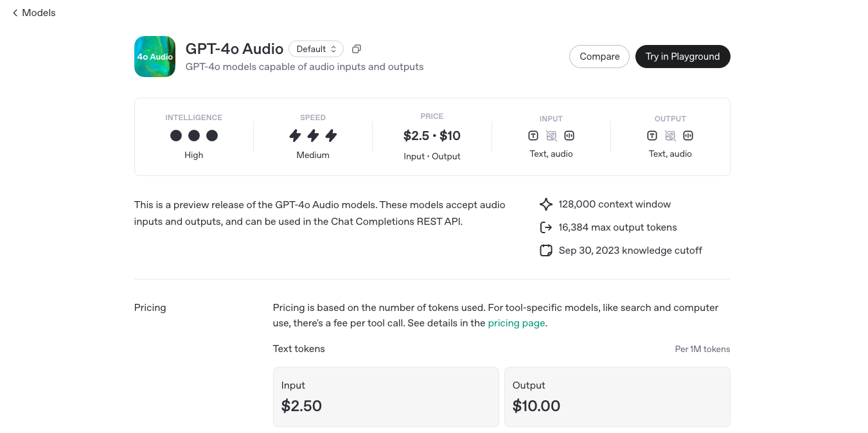Click the context window sparkle icon
The width and height of the screenshot is (868, 433).
click(546, 204)
